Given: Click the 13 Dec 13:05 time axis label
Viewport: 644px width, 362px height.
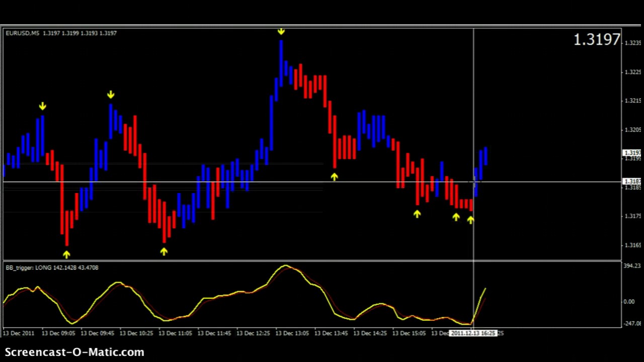Looking at the screenshot, I should point(292,333).
